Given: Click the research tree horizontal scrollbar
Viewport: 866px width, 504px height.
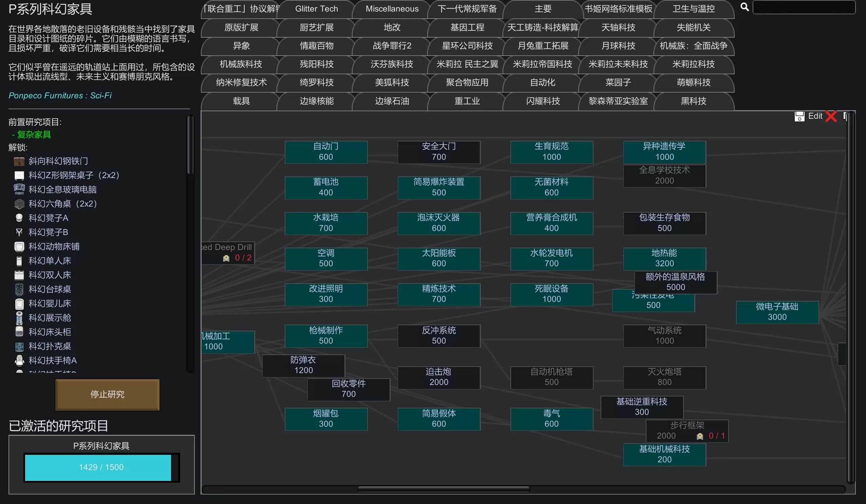Looking at the screenshot, I should (x=443, y=489).
